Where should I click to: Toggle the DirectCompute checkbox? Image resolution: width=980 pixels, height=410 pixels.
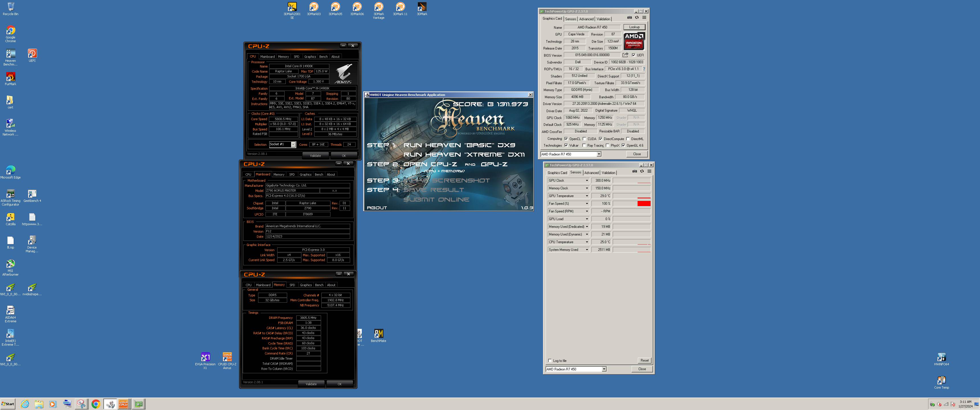click(x=600, y=139)
